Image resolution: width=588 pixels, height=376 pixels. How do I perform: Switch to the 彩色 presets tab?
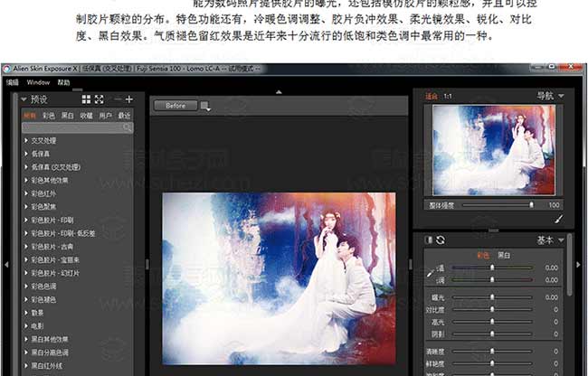[x=48, y=116]
